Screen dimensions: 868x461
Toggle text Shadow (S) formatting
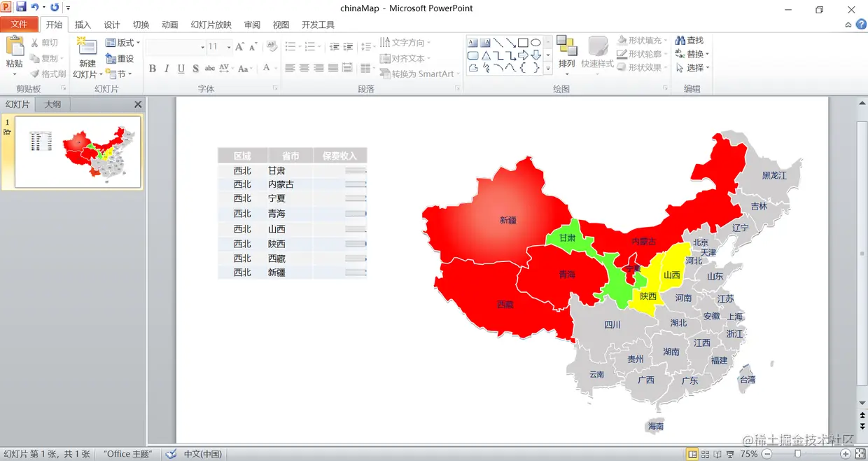point(195,69)
